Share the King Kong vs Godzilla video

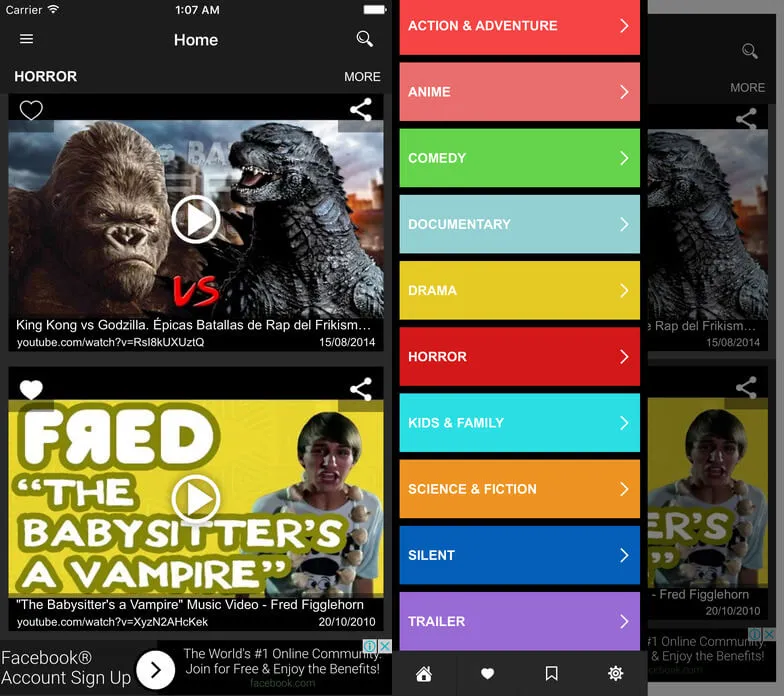pyautogui.click(x=360, y=110)
